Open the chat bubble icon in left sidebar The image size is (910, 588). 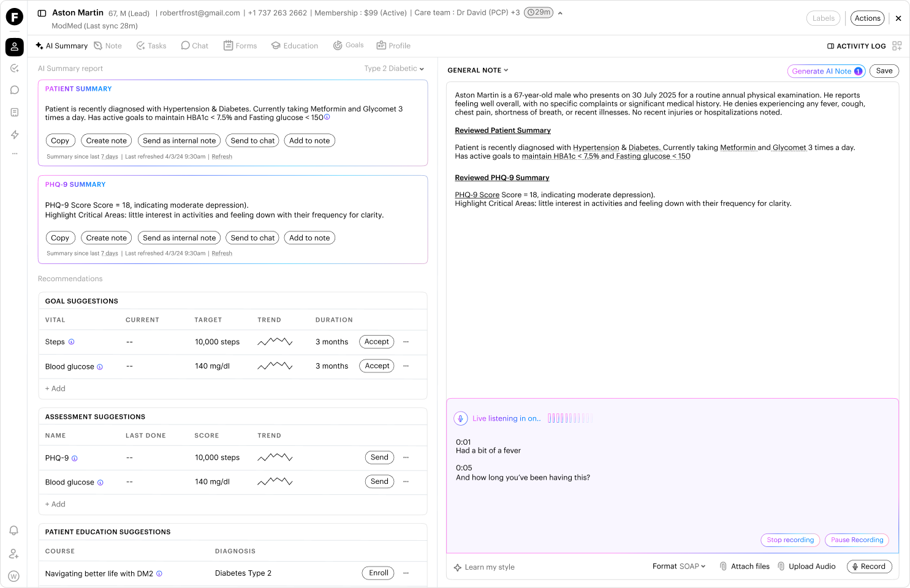pos(15,90)
